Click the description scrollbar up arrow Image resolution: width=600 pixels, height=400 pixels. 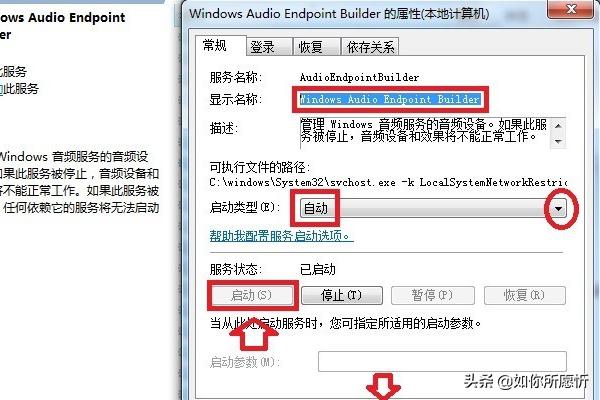pos(558,126)
